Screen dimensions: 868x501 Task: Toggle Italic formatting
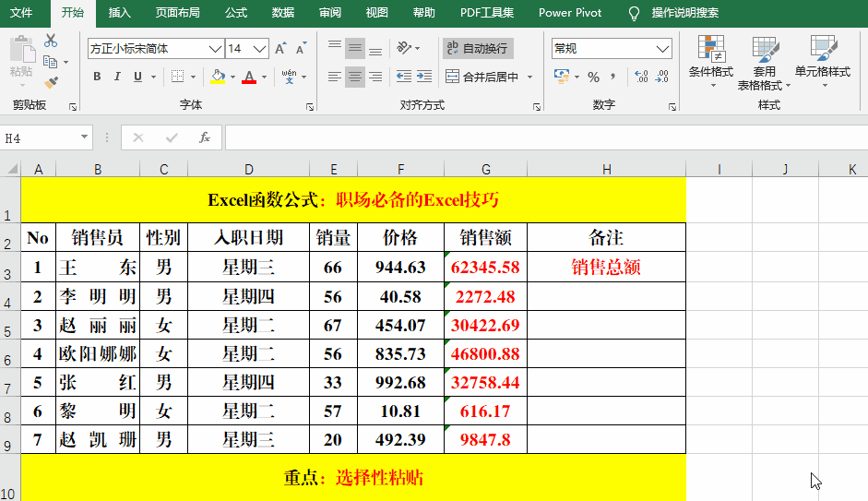click(x=117, y=77)
